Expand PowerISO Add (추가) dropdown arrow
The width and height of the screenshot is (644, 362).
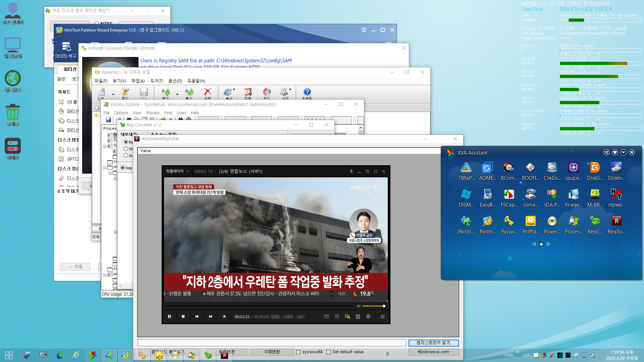tap(177, 94)
